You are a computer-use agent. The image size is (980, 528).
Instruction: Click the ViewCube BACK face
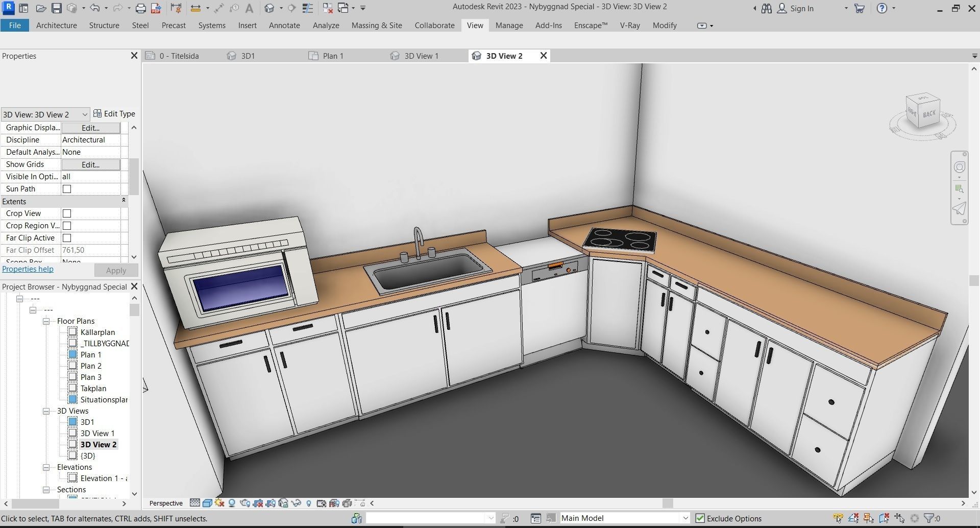point(929,114)
